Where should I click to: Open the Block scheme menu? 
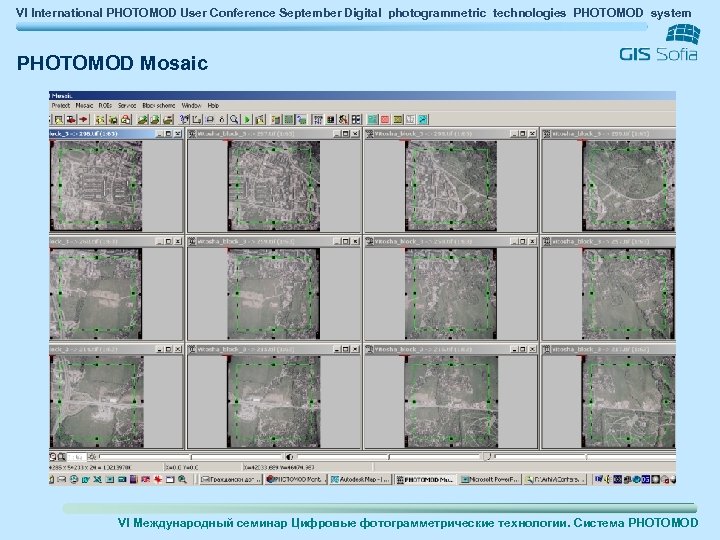pyautogui.click(x=158, y=106)
